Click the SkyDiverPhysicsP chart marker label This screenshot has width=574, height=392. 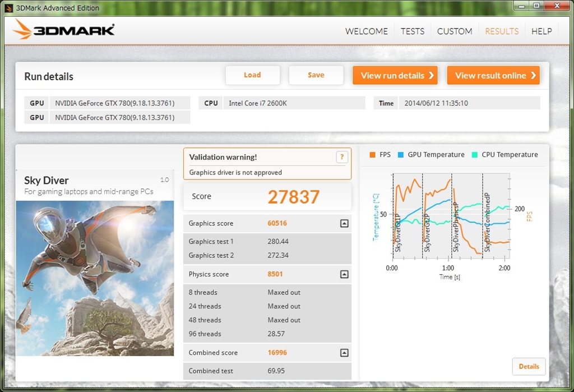coord(456,227)
